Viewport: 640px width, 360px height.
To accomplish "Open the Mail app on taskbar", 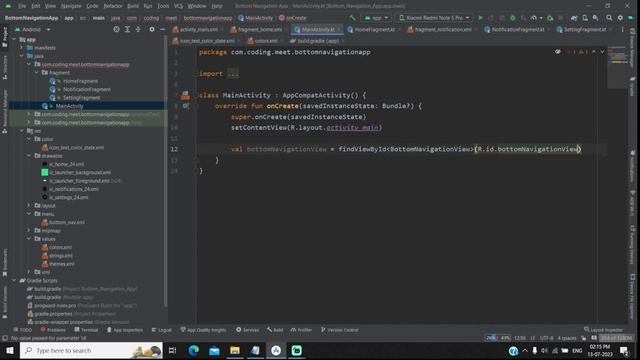I will coord(214,350).
